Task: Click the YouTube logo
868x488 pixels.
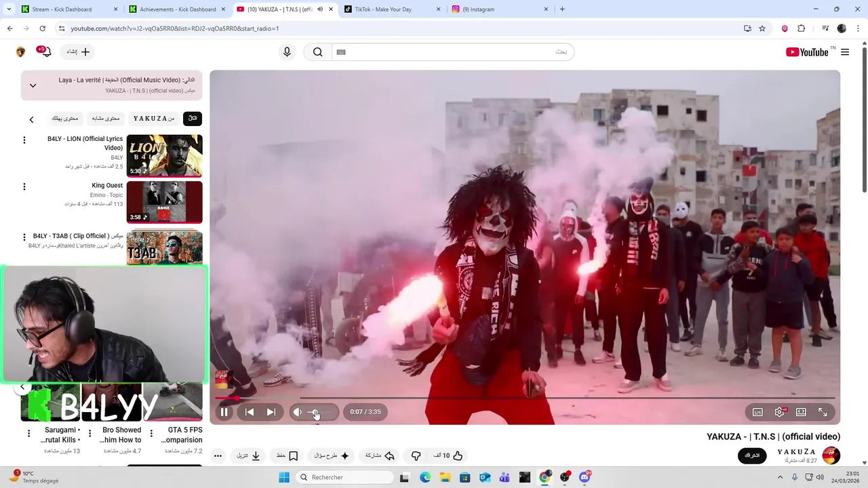Action: (807, 52)
